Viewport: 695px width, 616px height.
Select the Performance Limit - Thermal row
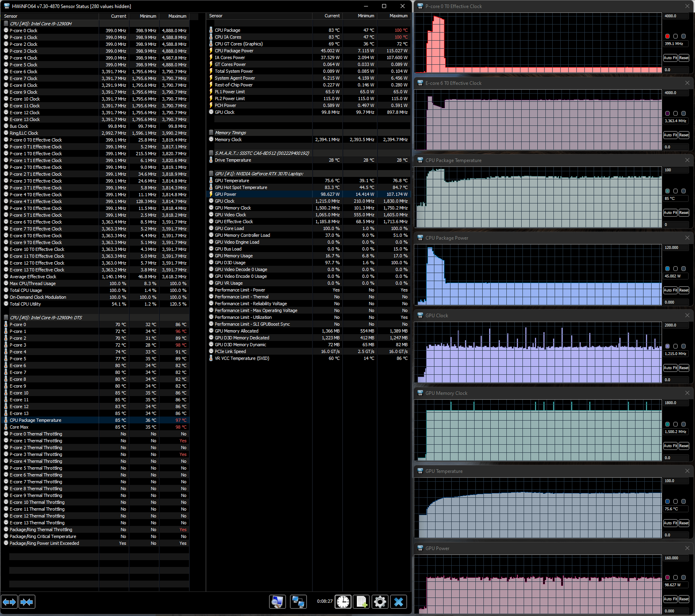(308, 297)
